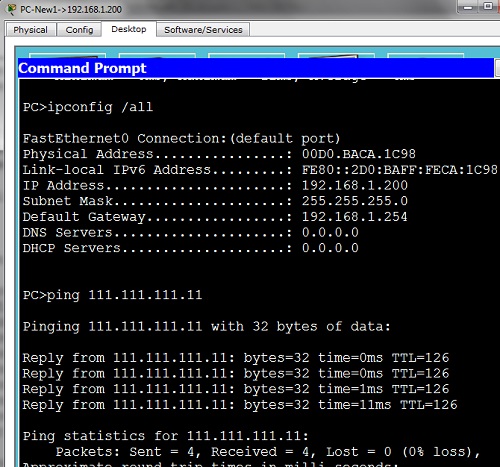The image size is (500, 467).
Task: Click the fourth desktop app tile behind Command Prompt
Action: coord(336,55)
